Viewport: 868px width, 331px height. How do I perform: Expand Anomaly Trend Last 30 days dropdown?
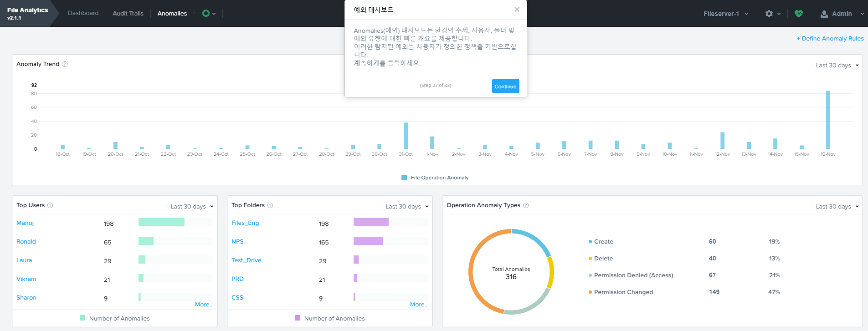[837, 66]
